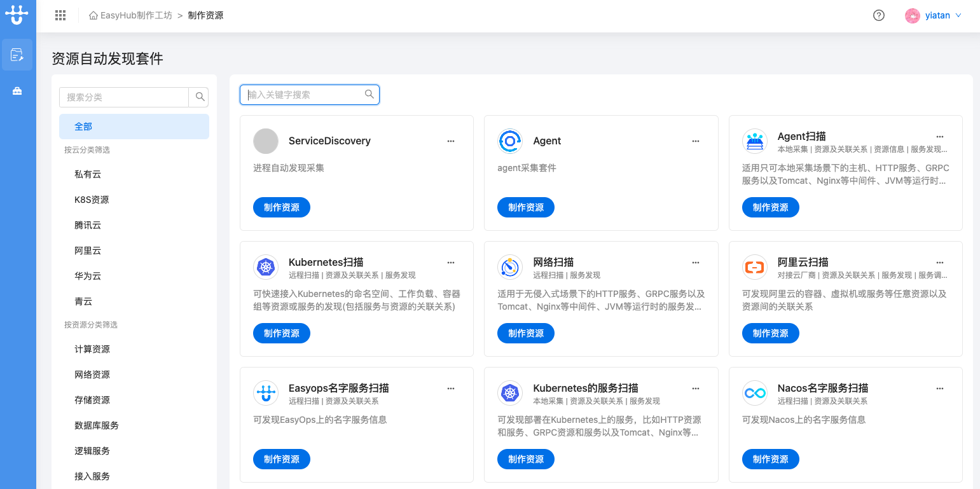Focus the 输入关键字搜索 input field

click(x=310, y=95)
